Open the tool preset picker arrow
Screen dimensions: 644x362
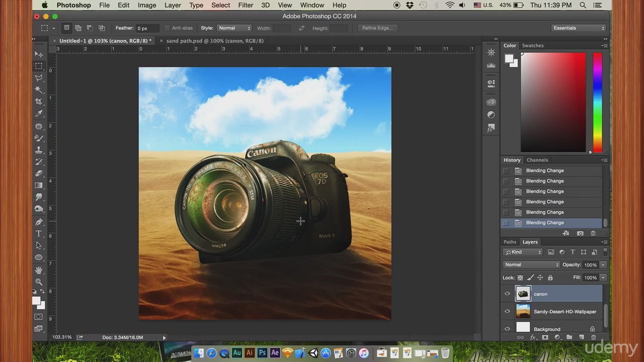coord(53,28)
